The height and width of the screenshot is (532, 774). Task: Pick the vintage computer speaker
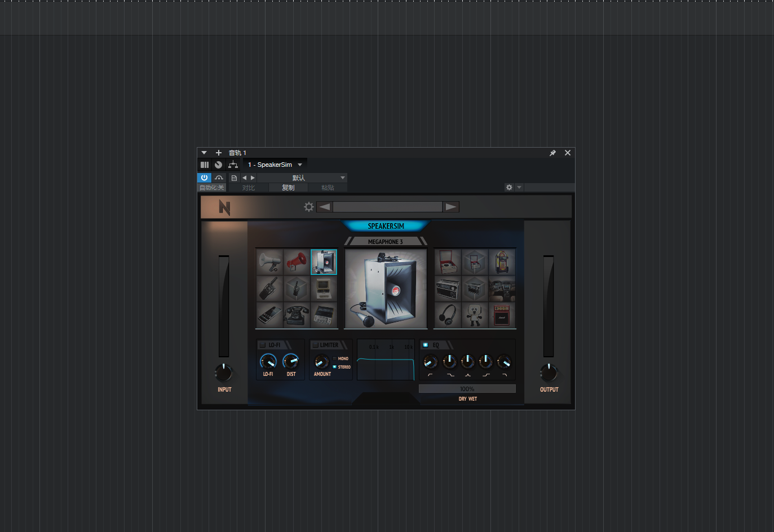(324, 288)
